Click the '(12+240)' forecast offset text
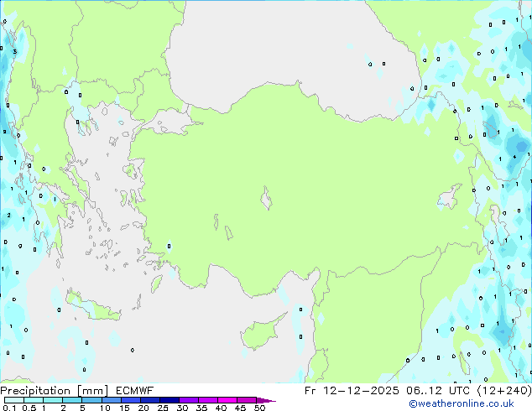532x411 pixels. [504, 391]
